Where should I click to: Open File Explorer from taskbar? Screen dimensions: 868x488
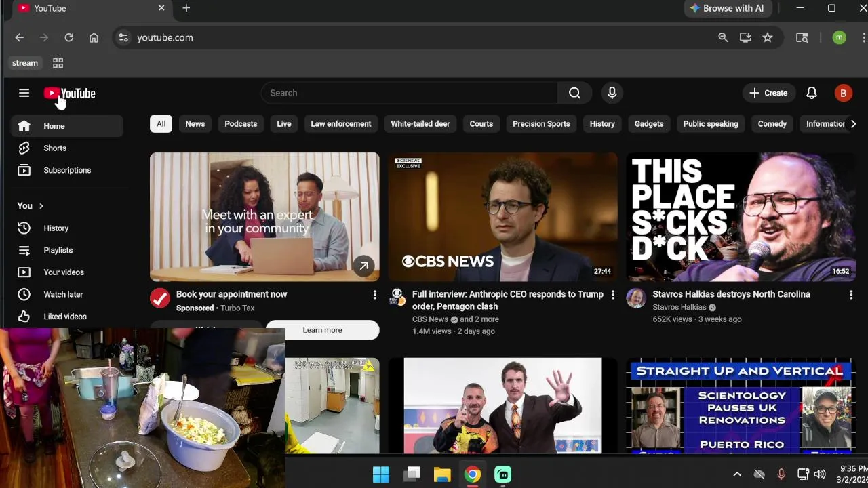point(442,474)
